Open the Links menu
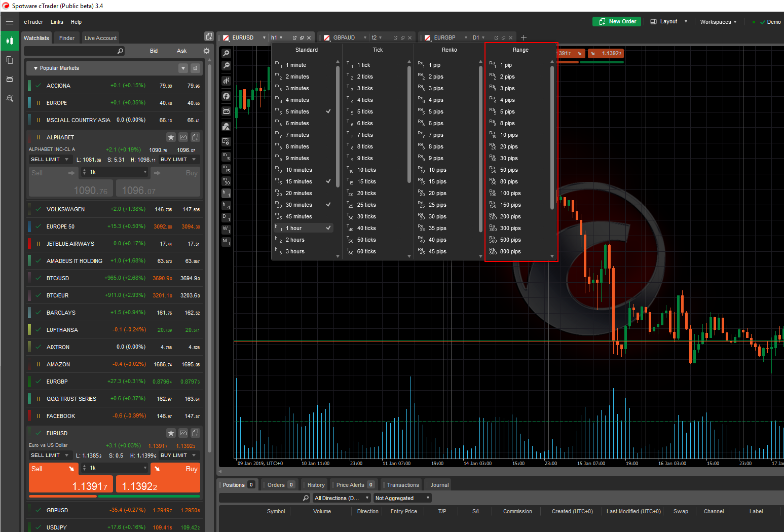784x532 pixels. [x=57, y=22]
